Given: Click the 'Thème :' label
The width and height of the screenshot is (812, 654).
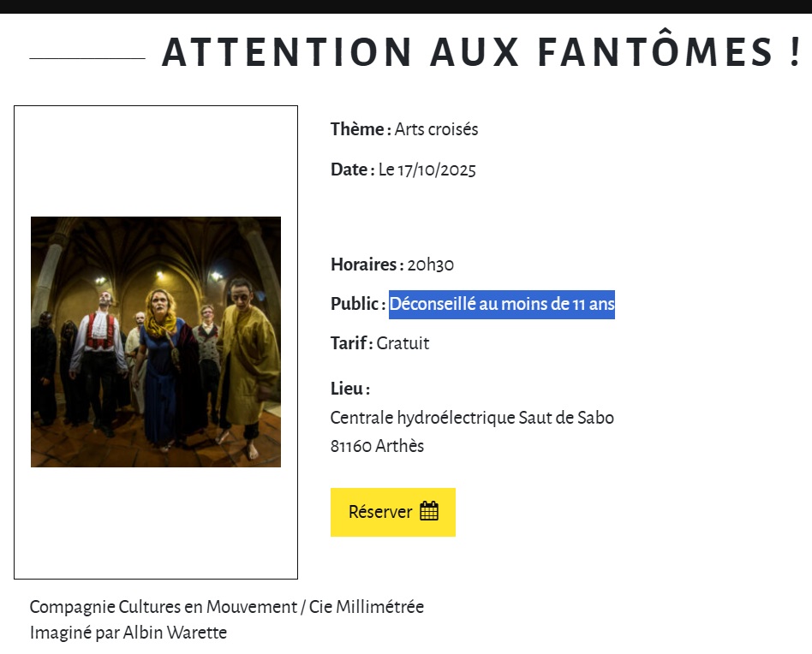Looking at the screenshot, I should [361, 129].
